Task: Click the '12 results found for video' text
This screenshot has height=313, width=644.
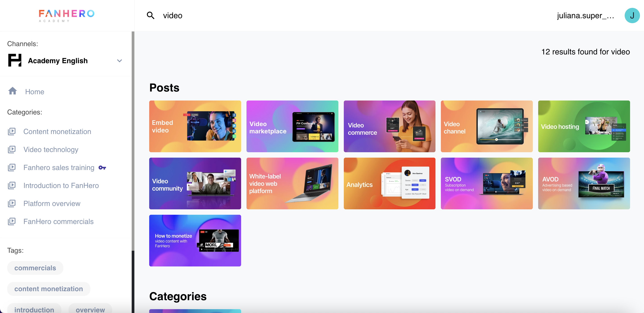Action: pos(586,52)
